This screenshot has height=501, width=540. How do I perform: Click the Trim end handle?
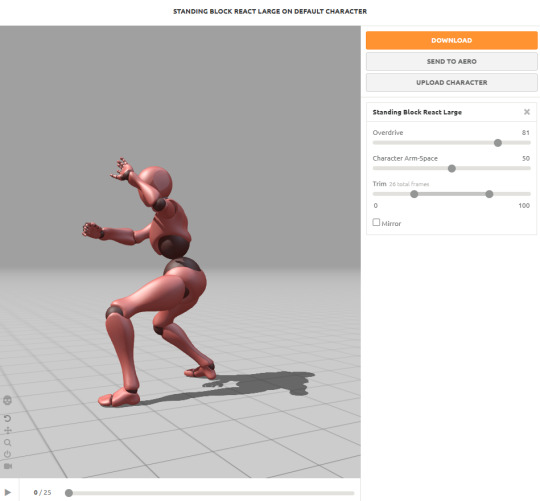click(489, 194)
